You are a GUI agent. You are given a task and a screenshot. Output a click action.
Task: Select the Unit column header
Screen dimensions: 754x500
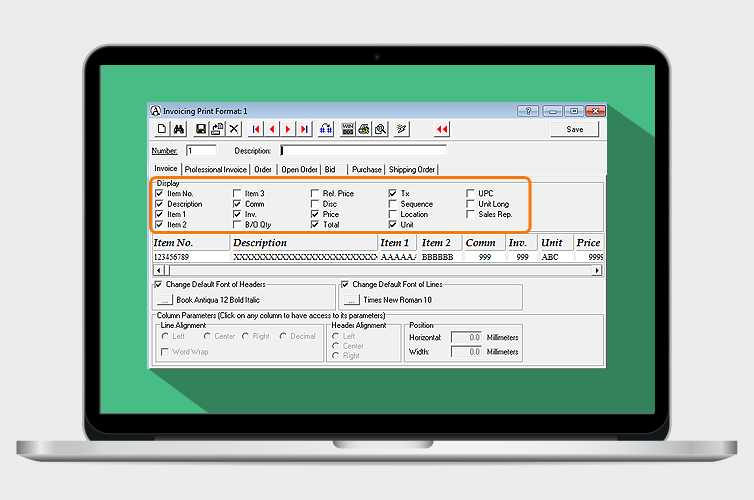(556, 243)
